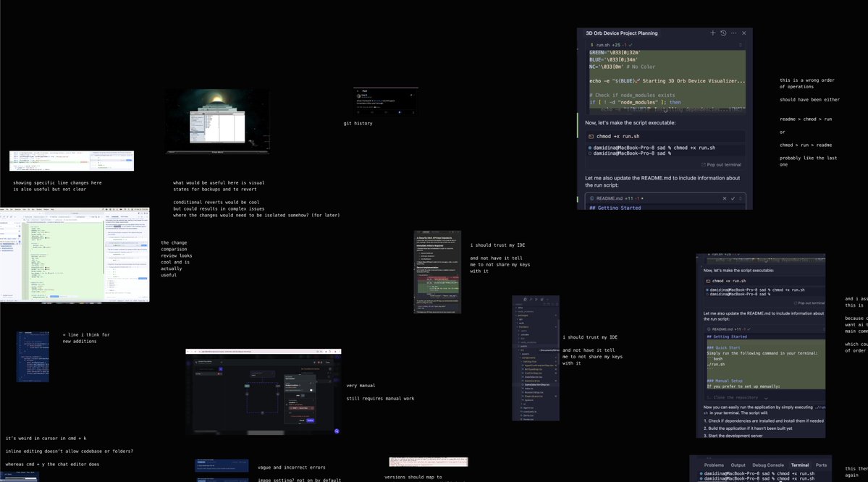Select the tweet screenshot above 'git history'
This screenshot has width=868, height=482.
pos(386,102)
